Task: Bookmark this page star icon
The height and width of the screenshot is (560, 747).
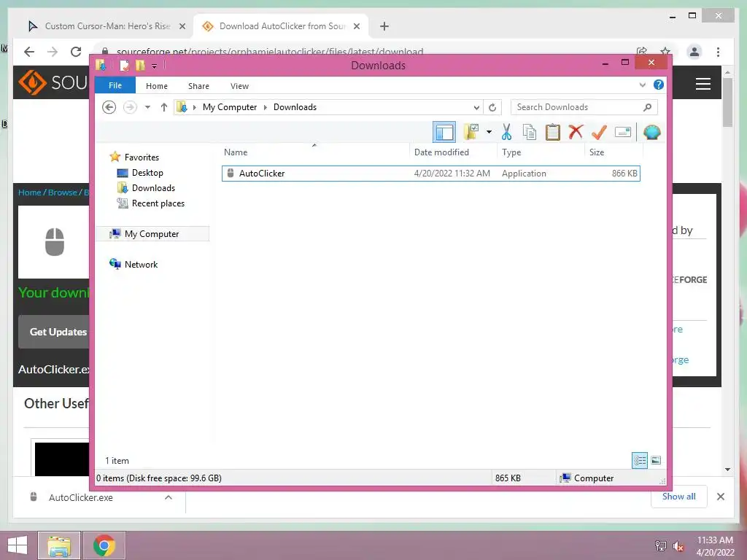Action: (665, 52)
